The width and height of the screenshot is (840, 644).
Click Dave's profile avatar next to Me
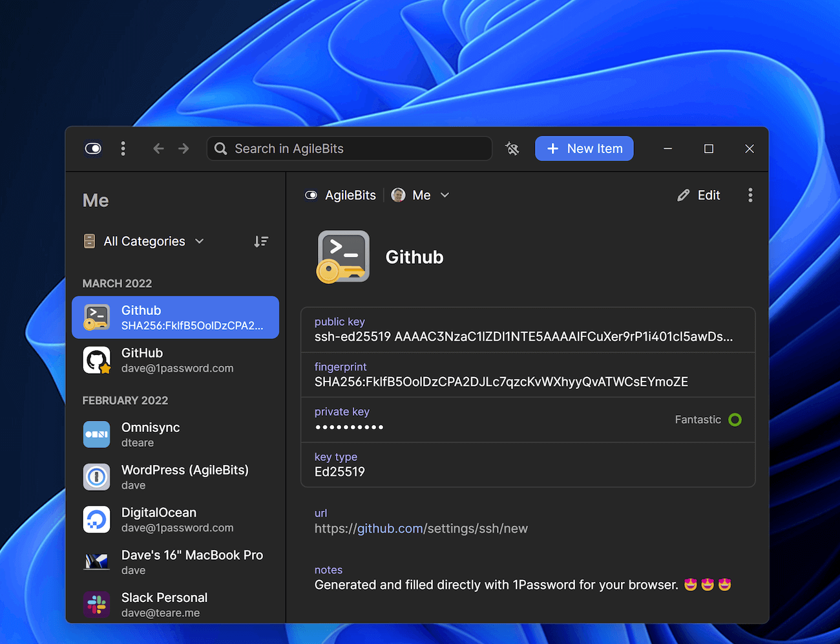pos(398,195)
